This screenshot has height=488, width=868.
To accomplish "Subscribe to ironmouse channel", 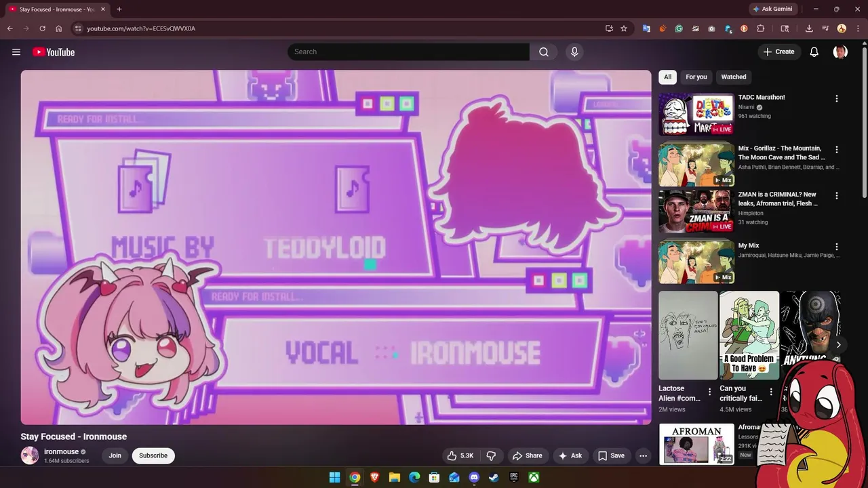I will [x=153, y=455].
